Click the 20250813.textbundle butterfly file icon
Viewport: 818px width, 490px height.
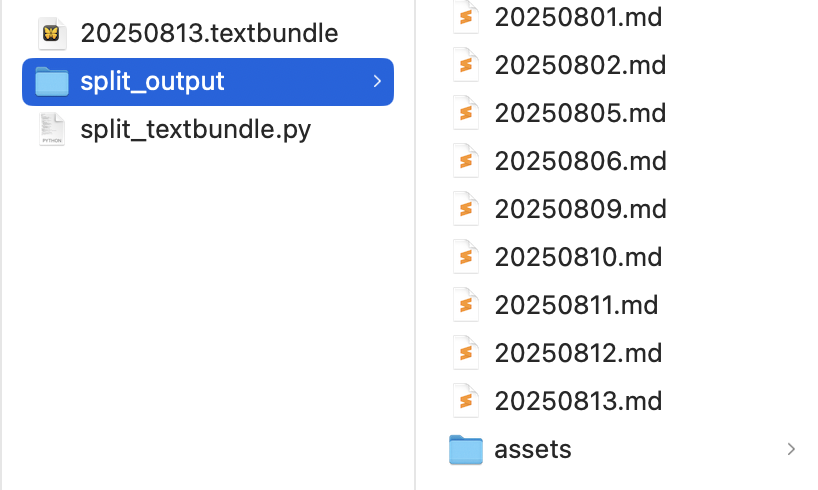52,33
